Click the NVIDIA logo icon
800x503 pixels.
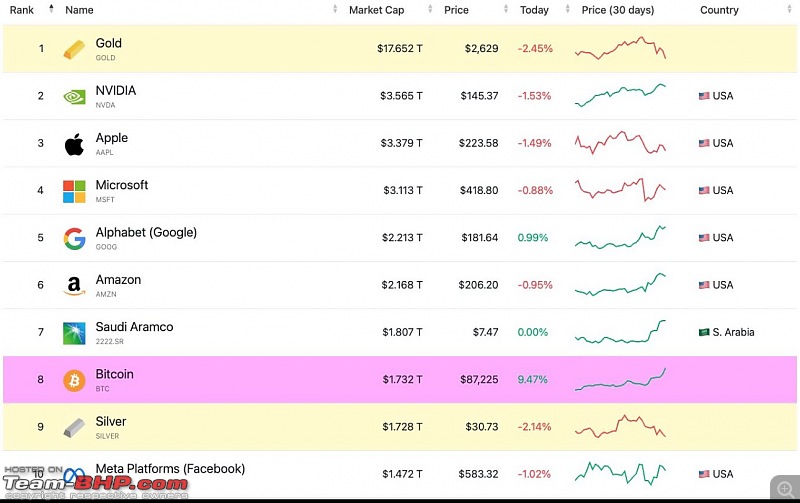[x=74, y=96]
